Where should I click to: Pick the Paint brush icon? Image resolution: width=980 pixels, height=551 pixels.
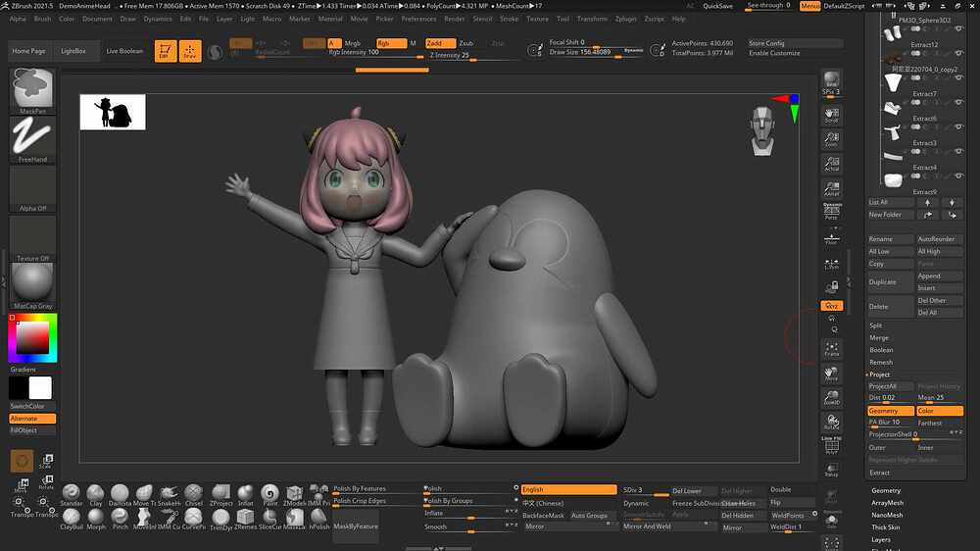point(270,494)
